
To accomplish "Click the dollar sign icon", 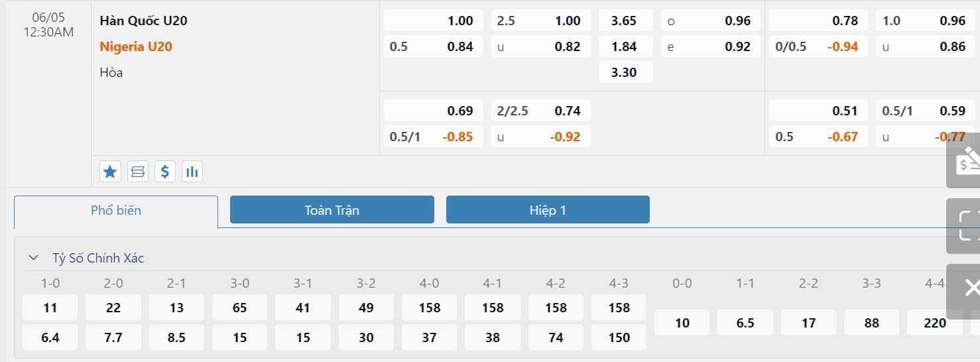I will (x=165, y=172).
